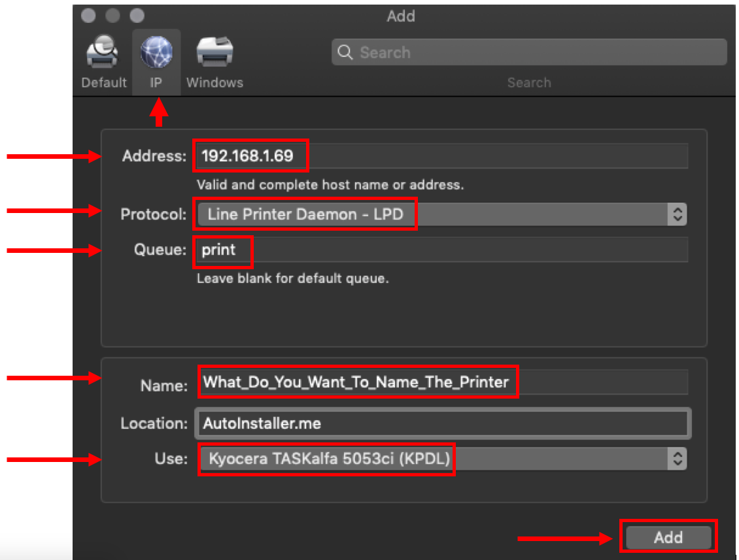Click the Protocol dropdown chevron arrows
The image size is (739, 560).
point(678,214)
